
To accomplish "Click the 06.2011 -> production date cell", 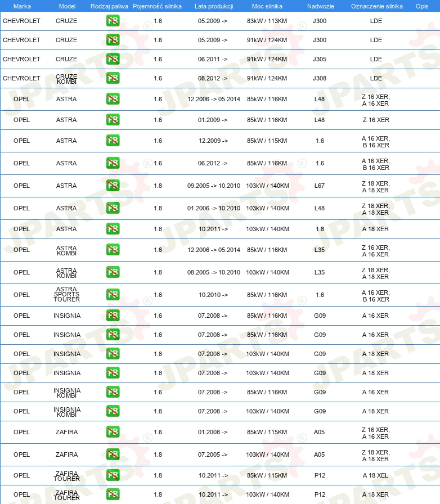I will coord(213,59).
